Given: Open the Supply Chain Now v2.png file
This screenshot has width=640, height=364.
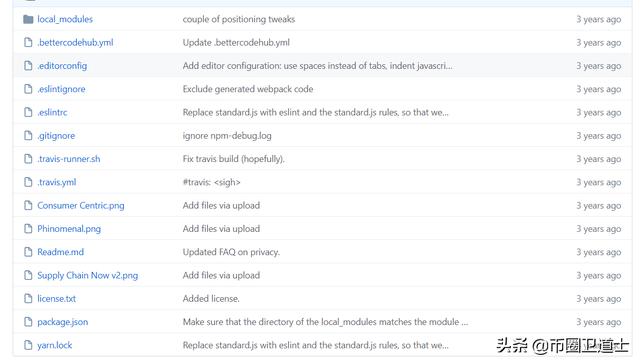Looking at the screenshot, I should point(88,275).
